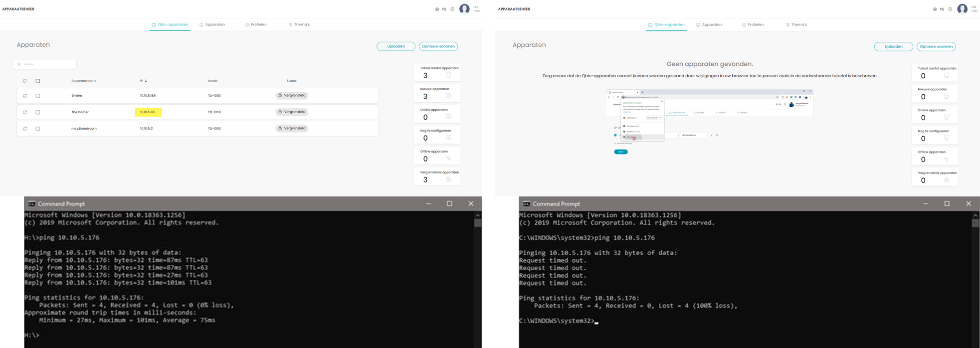Open the NL language selector on the right page

[x=942, y=9]
